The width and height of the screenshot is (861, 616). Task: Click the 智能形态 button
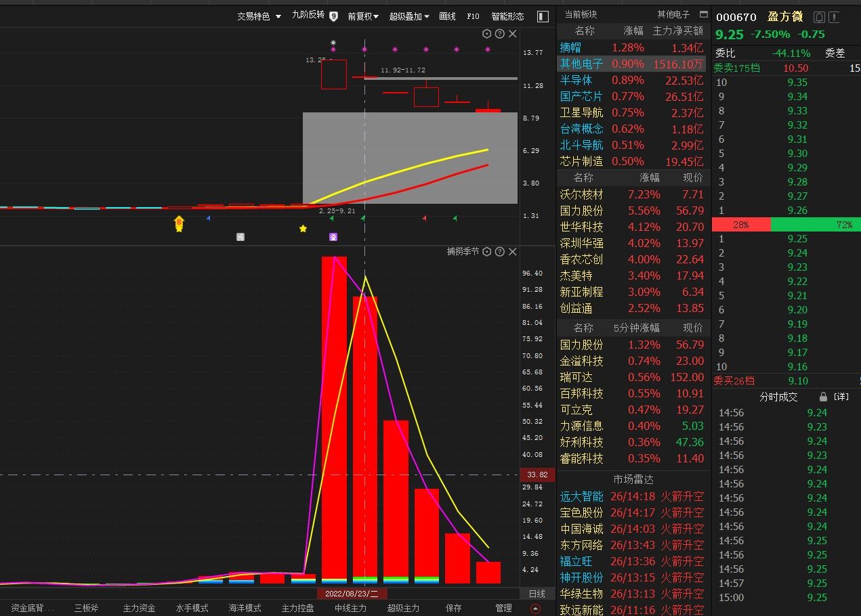tap(507, 16)
